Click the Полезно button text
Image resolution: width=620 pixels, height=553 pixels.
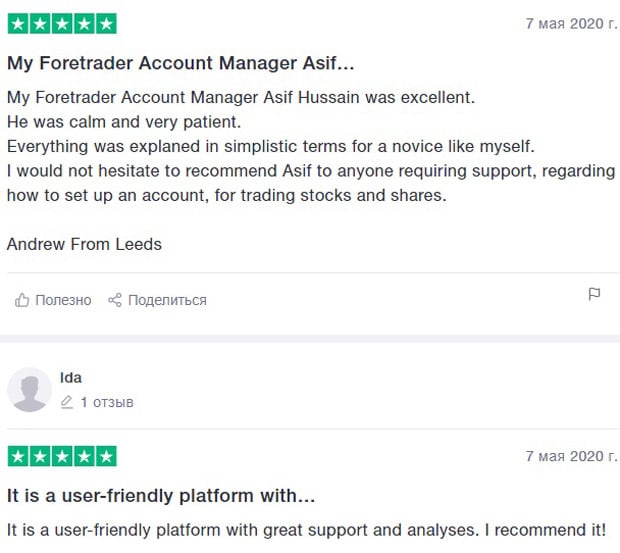63,300
